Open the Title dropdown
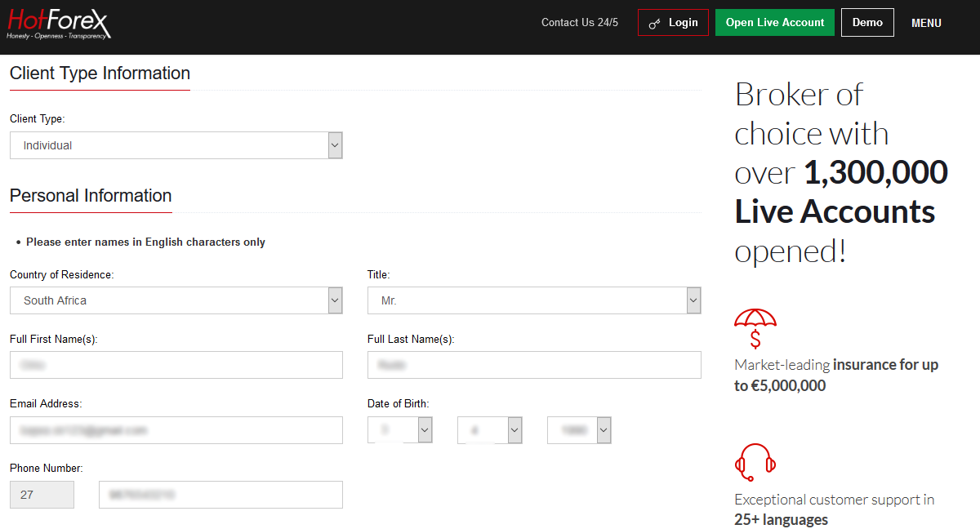 point(534,300)
